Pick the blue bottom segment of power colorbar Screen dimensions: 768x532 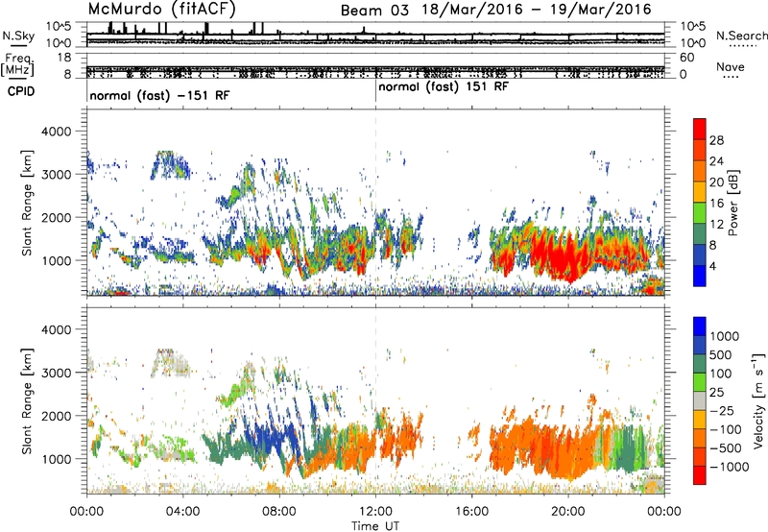(x=700, y=277)
